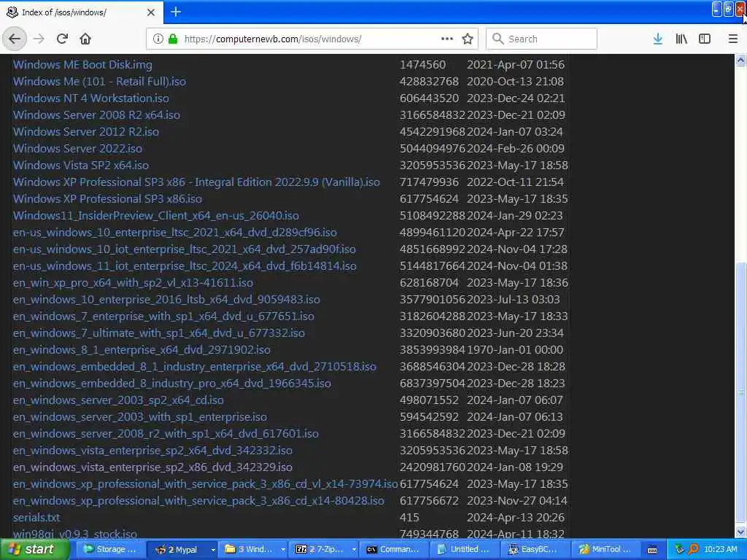This screenshot has height=560, width=747.
Task: Download XP SP3 Integral Edition (Vanilla) iso
Action: pyautogui.click(x=196, y=182)
